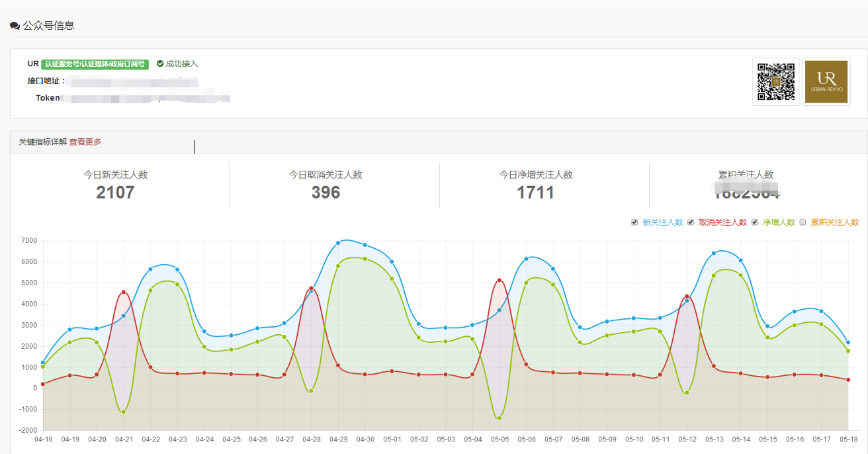Disable the 净增人数 series checkbox
Image resolution: width=868 pixels, height=454 pixels.
point(755,222)
